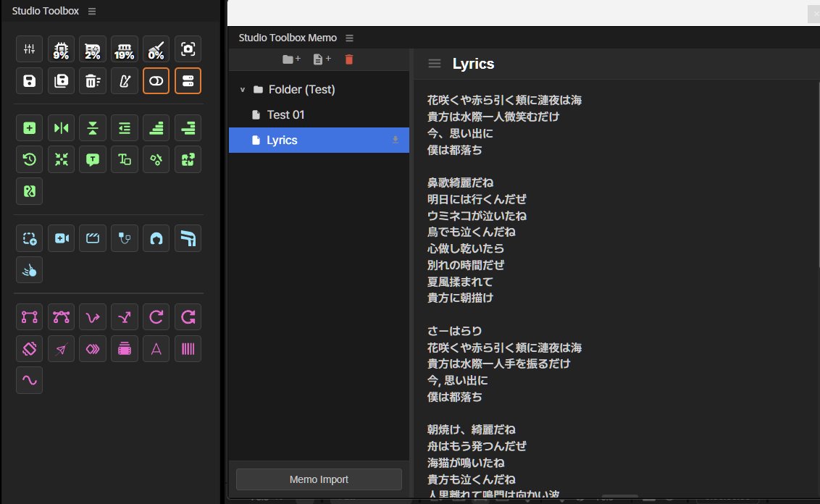Toggle the orange-outlined stacked rows icon button

(x=188, y=81)
